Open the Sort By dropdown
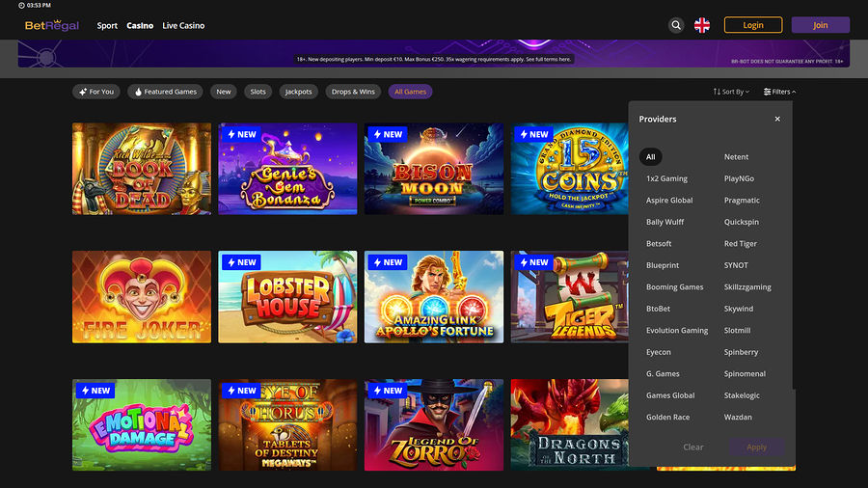Screen dimensions: 868x488 tap(731, 92)
